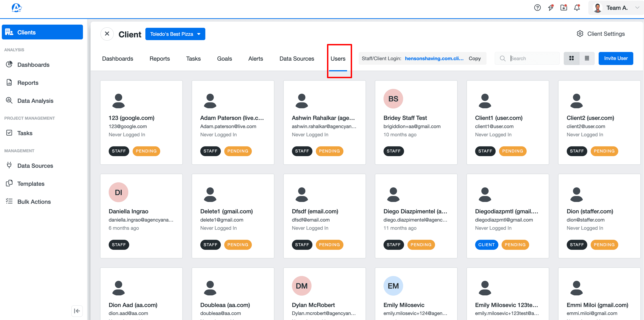Open Client Settings via the gear icon
644x320 pixels.
coord(580,34)
